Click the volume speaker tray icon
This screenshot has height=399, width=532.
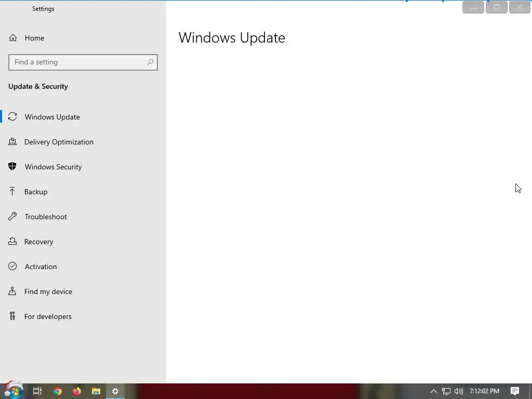tap(458, 391)
